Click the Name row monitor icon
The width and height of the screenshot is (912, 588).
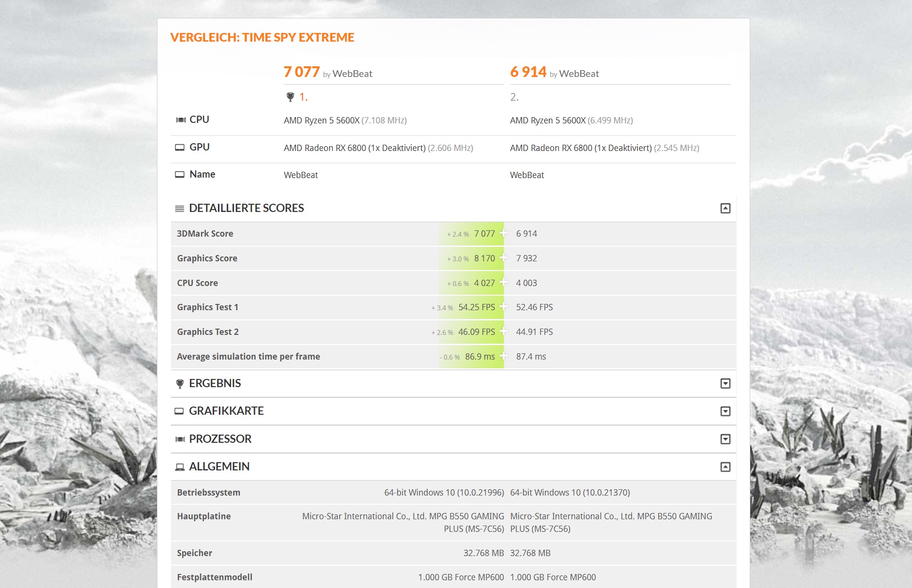click(x=180, y=174)
